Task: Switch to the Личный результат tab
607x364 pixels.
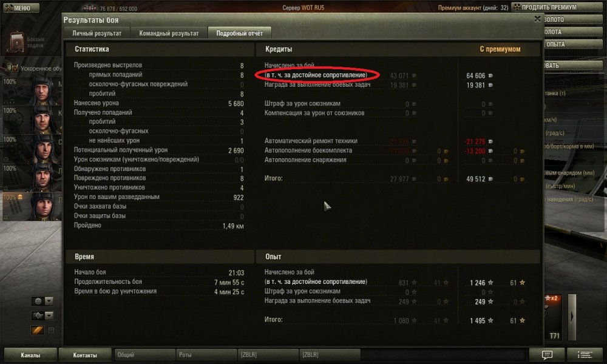Action: click(x=97, y=33)
